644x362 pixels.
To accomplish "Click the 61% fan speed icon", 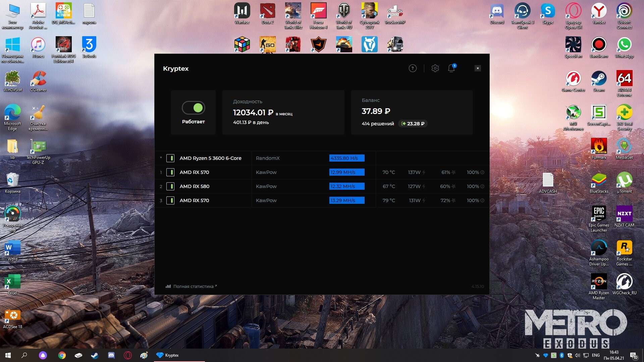I will [x=453, y=172].
